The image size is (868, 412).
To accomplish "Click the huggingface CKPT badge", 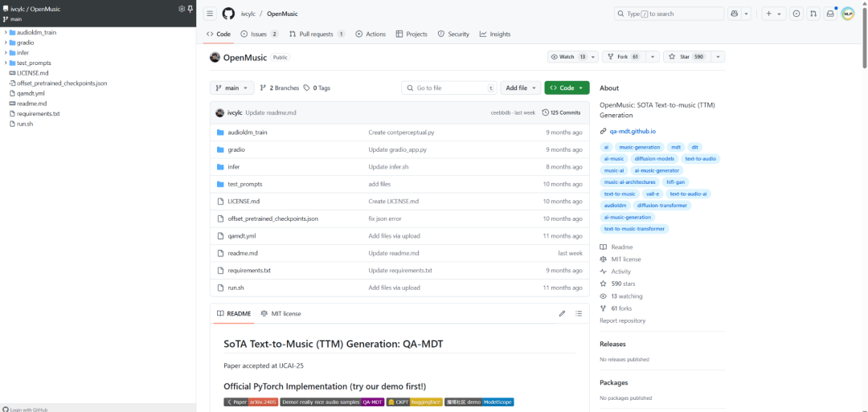I will [415, 402].
